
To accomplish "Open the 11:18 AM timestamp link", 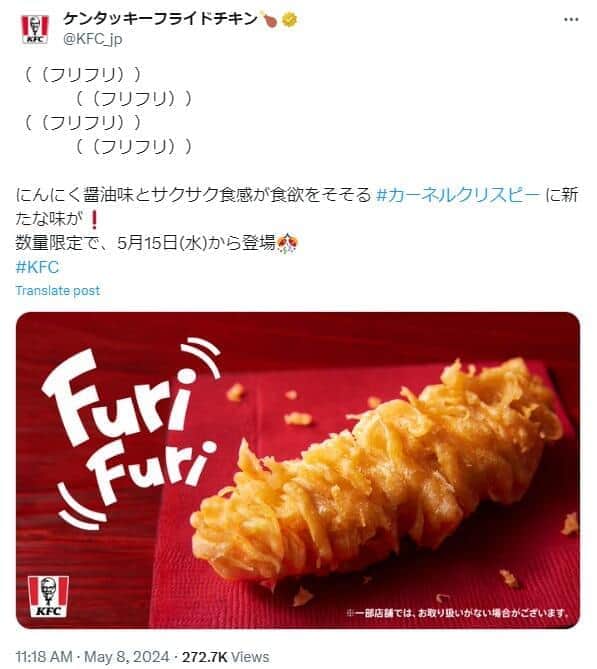I will click(44, 657).
